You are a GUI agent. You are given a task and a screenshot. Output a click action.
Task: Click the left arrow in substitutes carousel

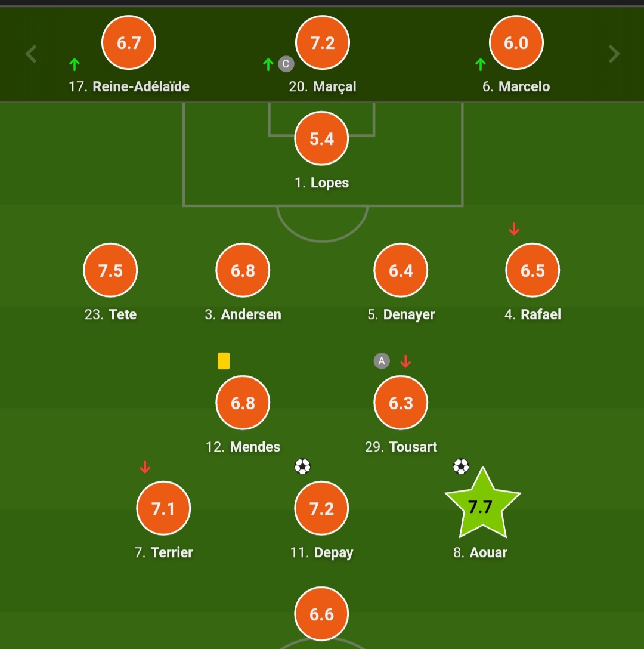[31, 54]
